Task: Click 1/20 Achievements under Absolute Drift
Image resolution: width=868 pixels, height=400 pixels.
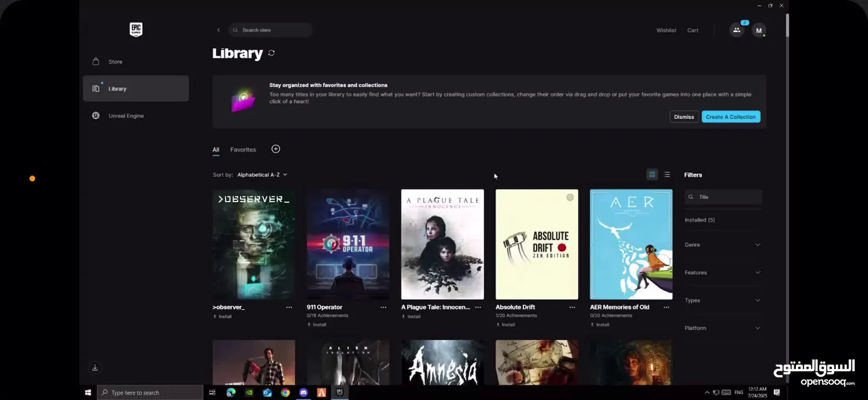Action: click(516, 316)
